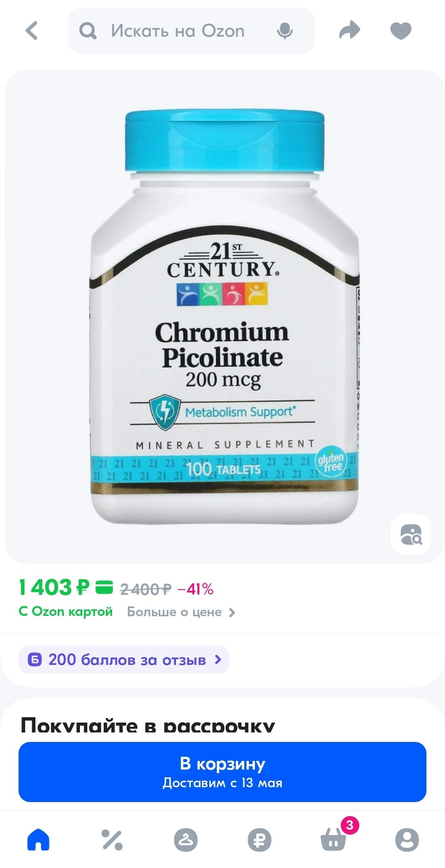Open the profile account tab
445x868 pixels.
pyautogui.click(x=407, y=840)
